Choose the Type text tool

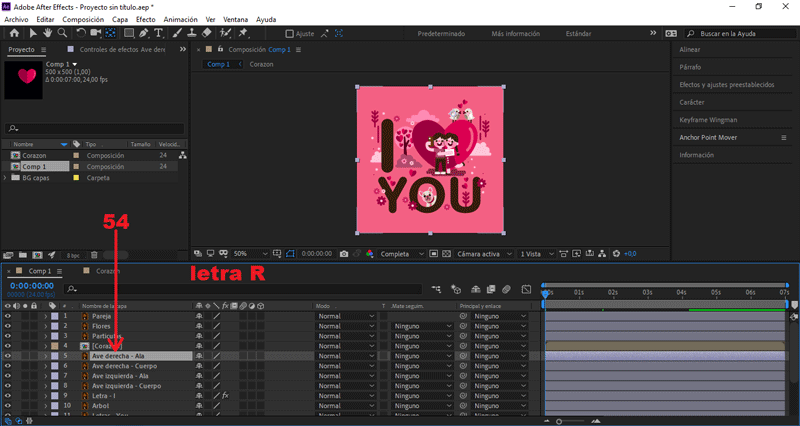click(160, 33)
